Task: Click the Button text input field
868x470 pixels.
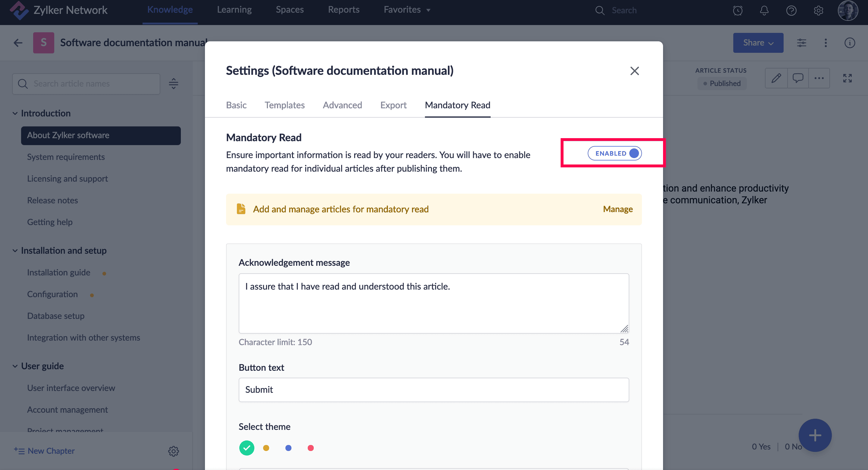Action: (433, 389)
